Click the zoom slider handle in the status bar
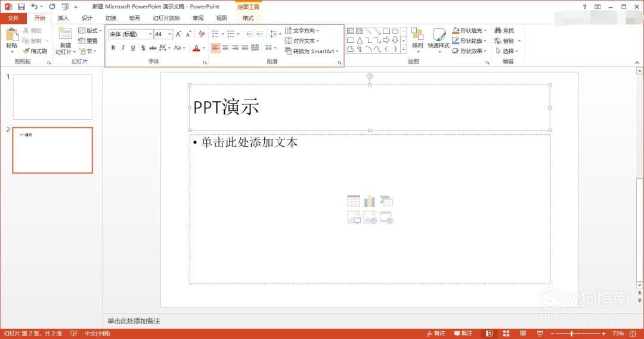This screenshot has height=339, width=644. (572, 334)
